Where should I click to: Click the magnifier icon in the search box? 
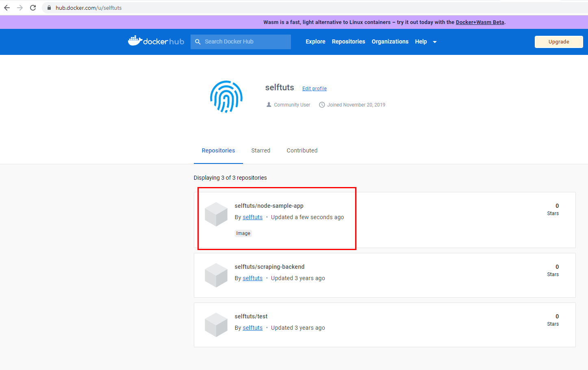coord(198,42)
